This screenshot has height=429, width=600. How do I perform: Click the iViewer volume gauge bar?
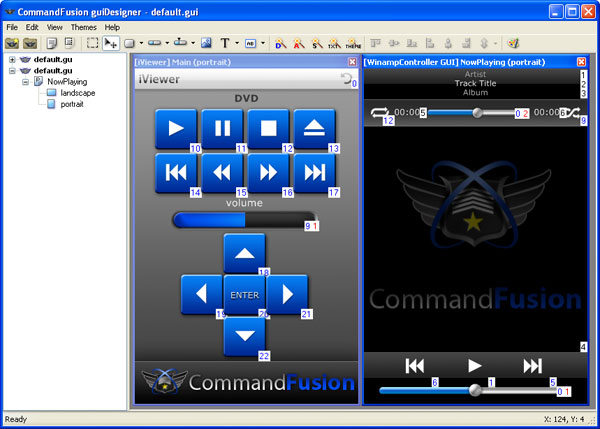[245, 220]
